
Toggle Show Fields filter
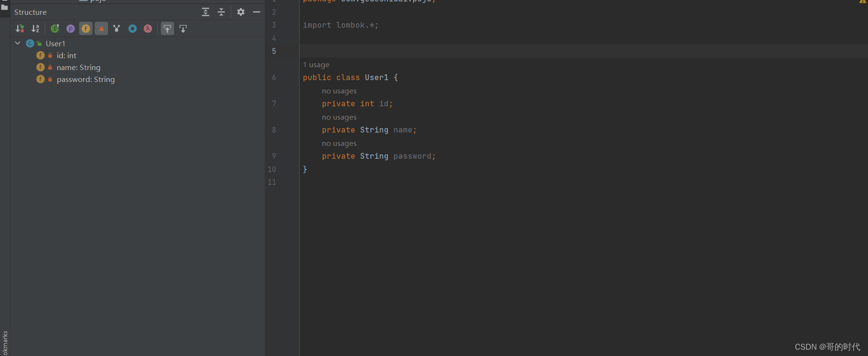tap(86, 29)
